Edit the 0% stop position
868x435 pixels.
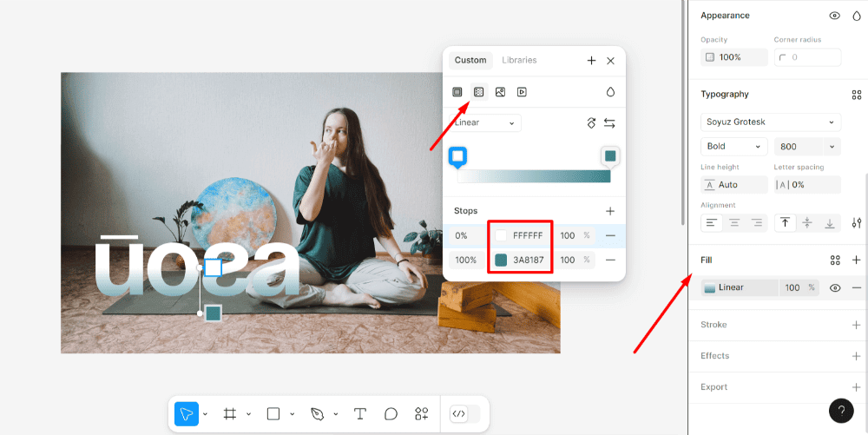click(466, 236)
